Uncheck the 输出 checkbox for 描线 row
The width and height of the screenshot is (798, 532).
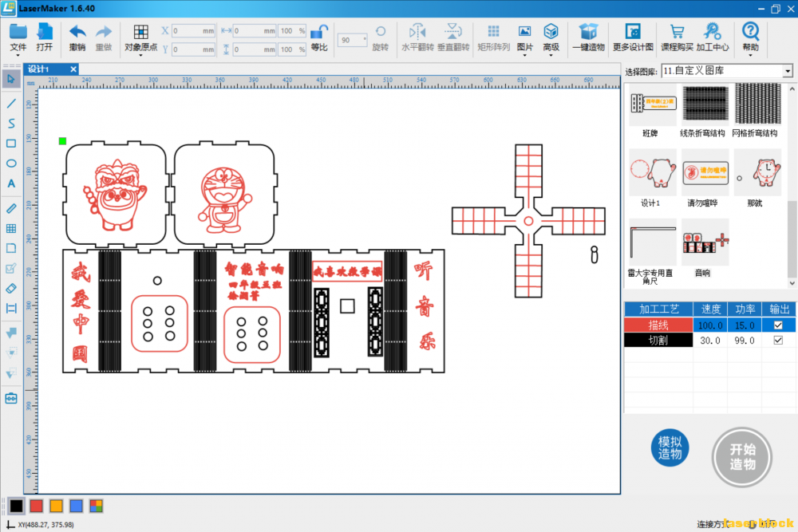[x=777, y=325]
